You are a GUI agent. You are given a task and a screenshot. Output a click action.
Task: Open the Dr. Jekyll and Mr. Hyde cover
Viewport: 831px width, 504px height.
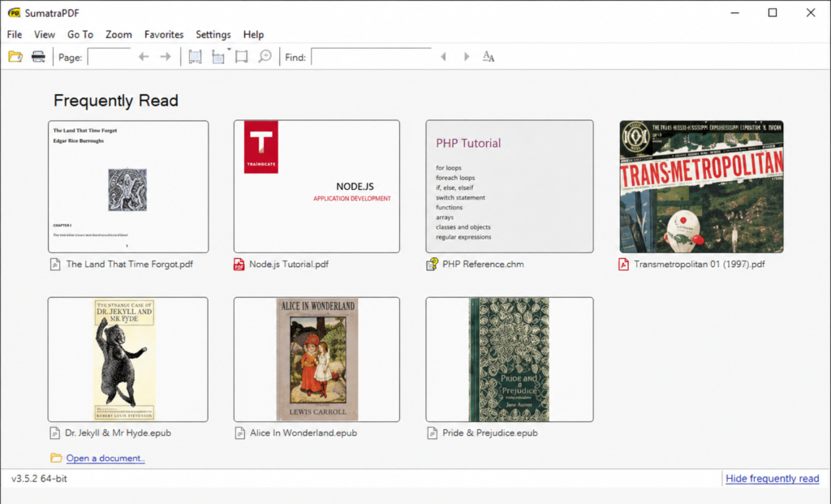[x=127, y=360]
